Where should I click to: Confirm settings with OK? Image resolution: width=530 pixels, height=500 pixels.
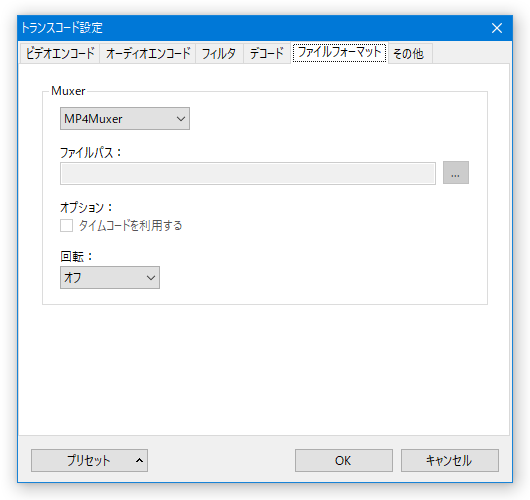coord(344,460)
